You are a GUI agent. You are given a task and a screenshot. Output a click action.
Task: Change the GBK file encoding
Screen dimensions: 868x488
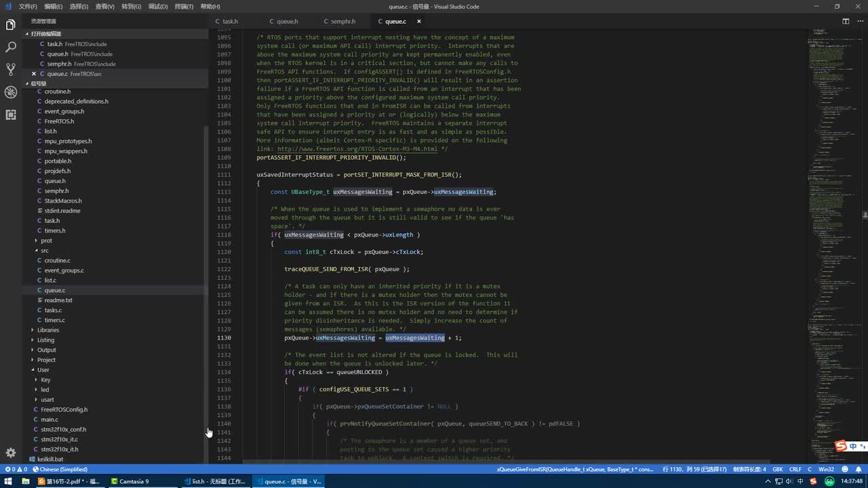777,469
